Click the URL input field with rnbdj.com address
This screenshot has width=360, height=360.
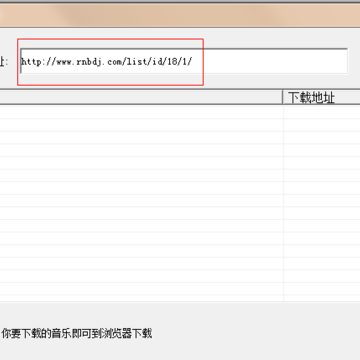(x=184, y=61)
